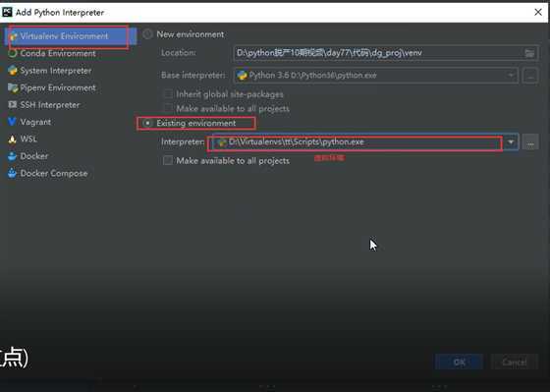Choose Vagrant in the interpreter list

click(35, 122)
